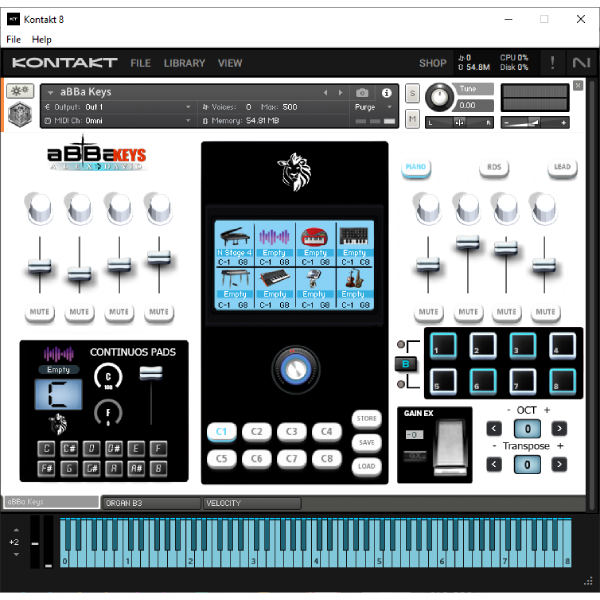Mute the fourth left channel

pos(159,312)
